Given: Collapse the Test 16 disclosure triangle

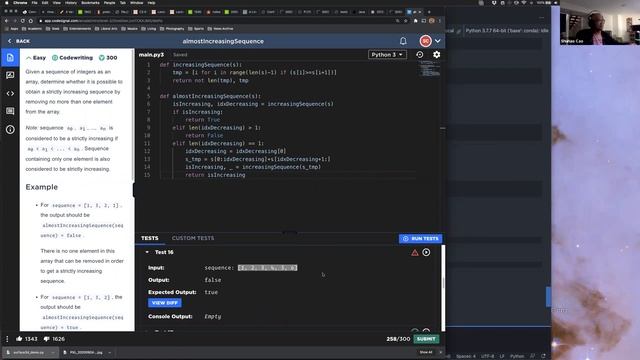Looking at the screenshot, I should pyautogui.click(x=147, y=252).
